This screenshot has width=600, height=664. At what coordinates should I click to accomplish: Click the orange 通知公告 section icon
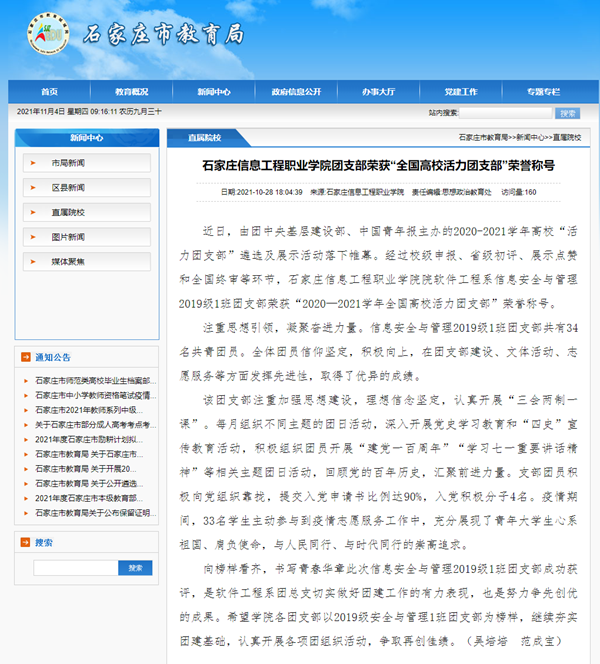[x=24, y=356]
